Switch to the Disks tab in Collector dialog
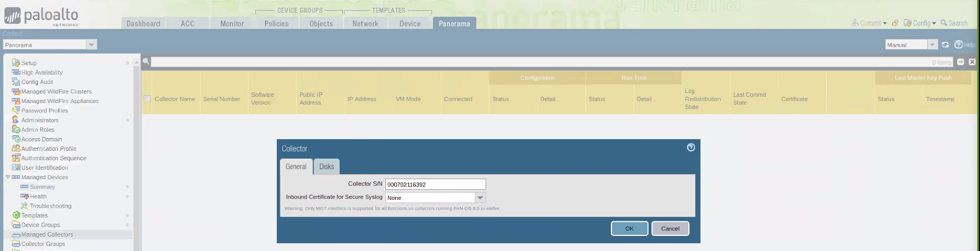Image resolution: width=980 pixels, height=251 pixels. 327,166
